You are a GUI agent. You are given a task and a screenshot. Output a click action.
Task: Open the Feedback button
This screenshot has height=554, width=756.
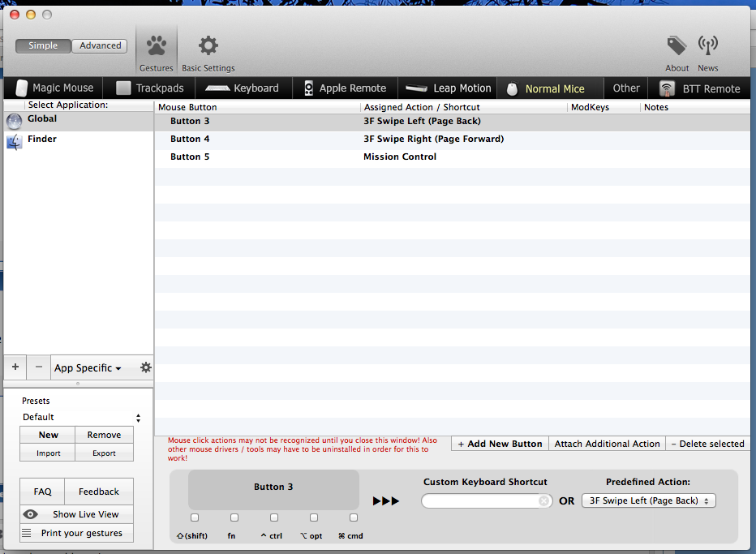[x=99, y=492]
